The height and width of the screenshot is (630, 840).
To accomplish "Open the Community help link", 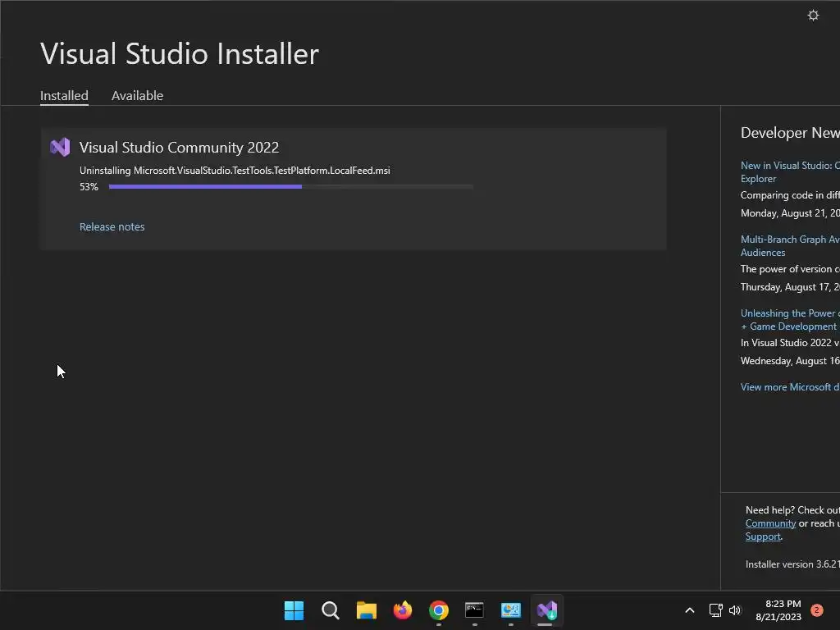I will (770, 523).
